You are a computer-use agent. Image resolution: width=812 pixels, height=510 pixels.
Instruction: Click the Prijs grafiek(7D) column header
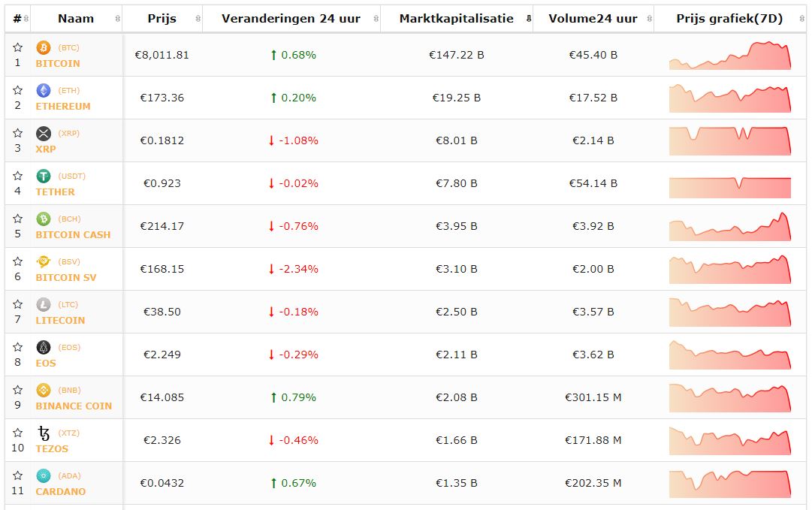(729, 19)
